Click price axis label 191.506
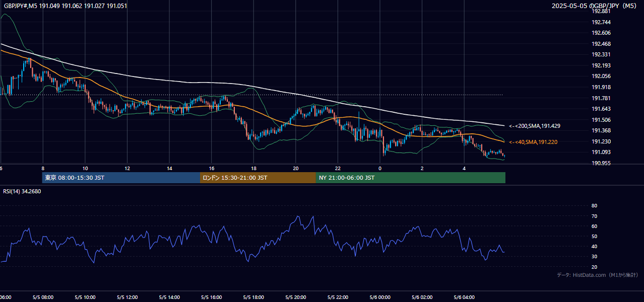This screenshot has height=302, width=644. (602, 120)
